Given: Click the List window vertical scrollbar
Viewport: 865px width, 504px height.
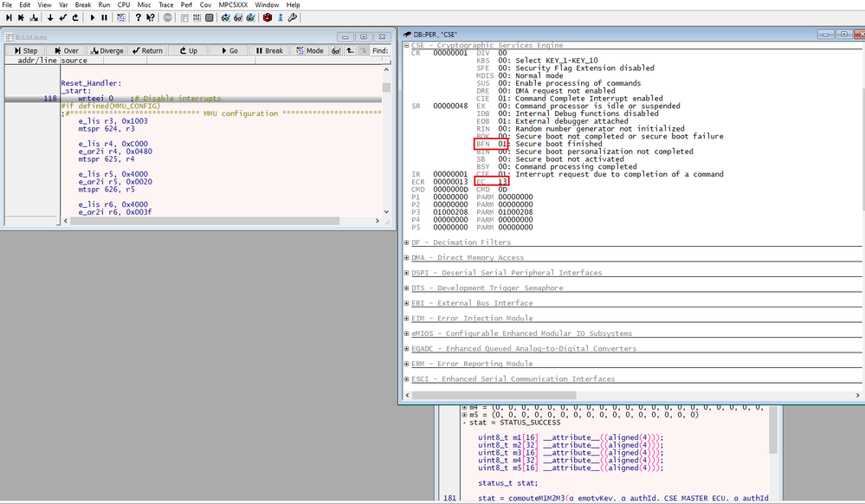Looking at the screenshot, I should click(x=386, y=141).
